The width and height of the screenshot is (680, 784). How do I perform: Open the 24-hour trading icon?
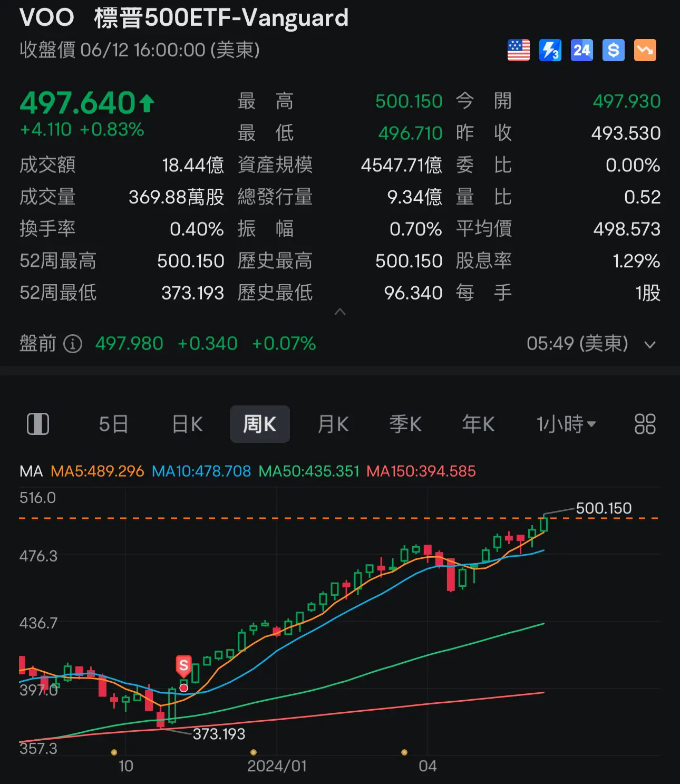point(582,51)
